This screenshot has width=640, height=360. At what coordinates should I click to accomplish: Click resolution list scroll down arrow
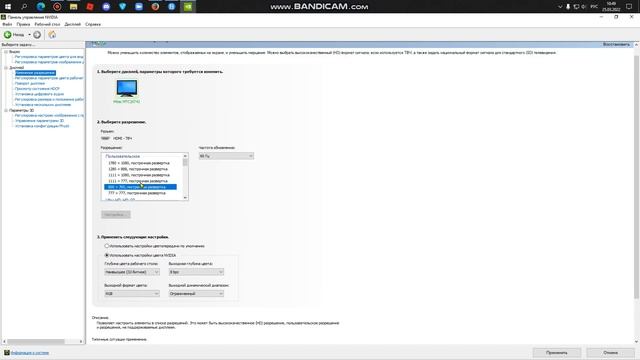pyautogui.click(x=185, y=198)
